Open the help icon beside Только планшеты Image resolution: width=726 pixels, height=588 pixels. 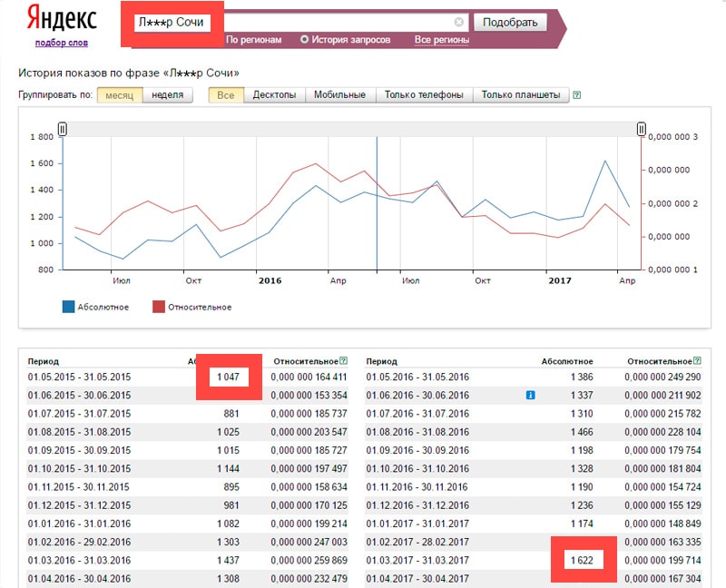click(x=576, y=95)
